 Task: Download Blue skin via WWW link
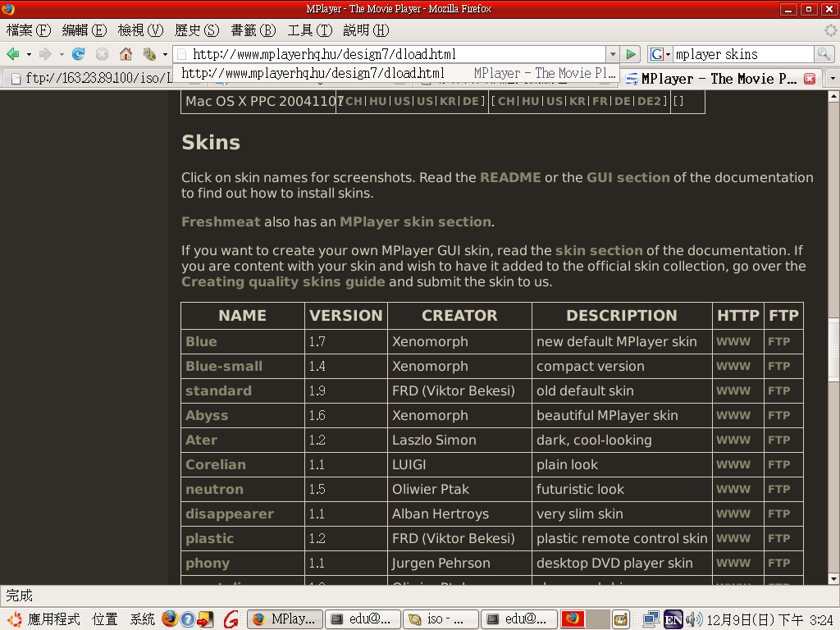(x=733, y=341)
